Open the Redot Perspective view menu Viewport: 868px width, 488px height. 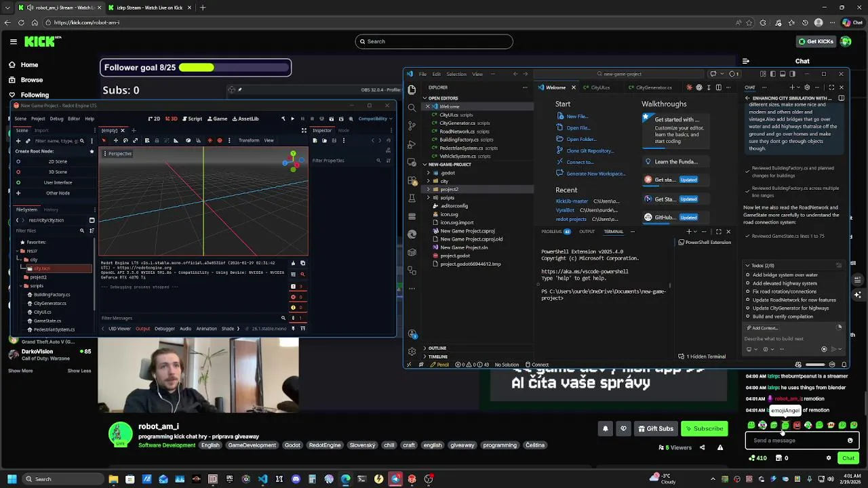117,154
